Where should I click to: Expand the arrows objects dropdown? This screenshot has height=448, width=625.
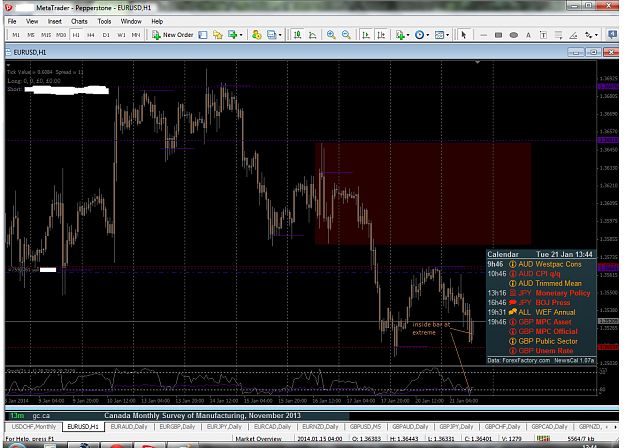tap(596, 35)
